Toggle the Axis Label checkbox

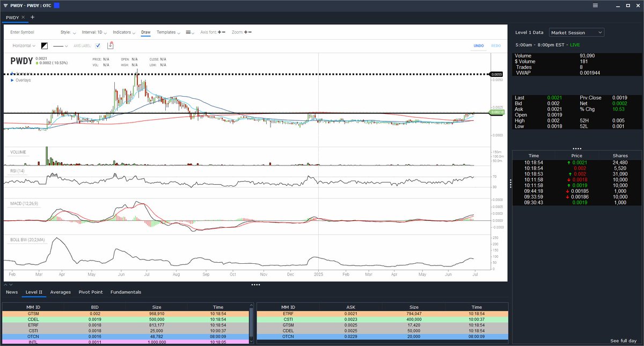point(98,46)
